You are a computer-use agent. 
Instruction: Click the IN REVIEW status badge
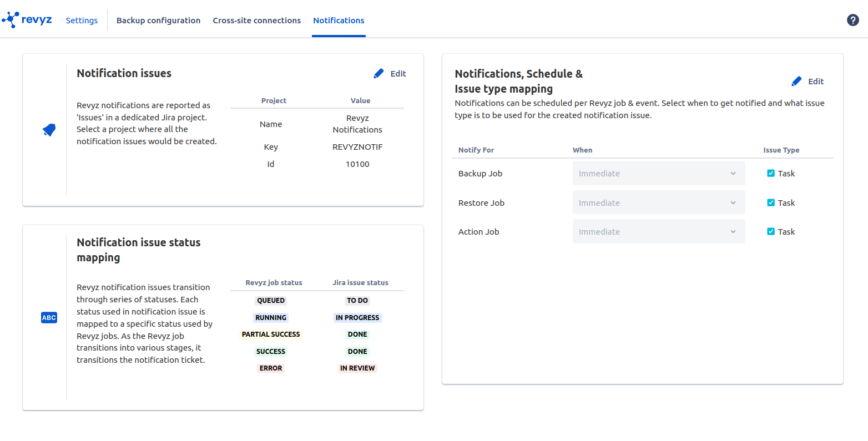click(357, 368)
